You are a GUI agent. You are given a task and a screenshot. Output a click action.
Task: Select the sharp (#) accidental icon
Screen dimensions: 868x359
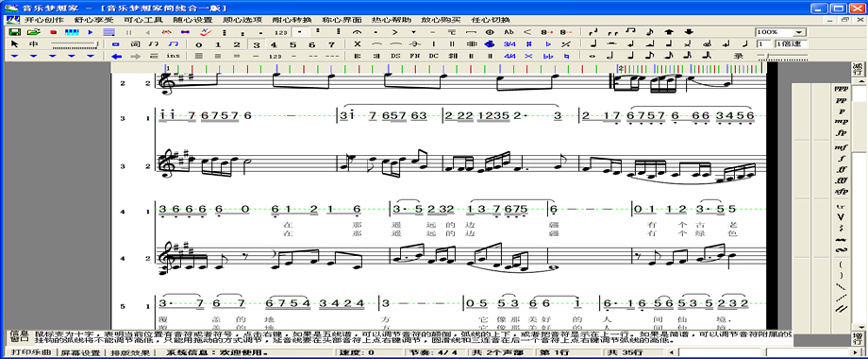528,44
